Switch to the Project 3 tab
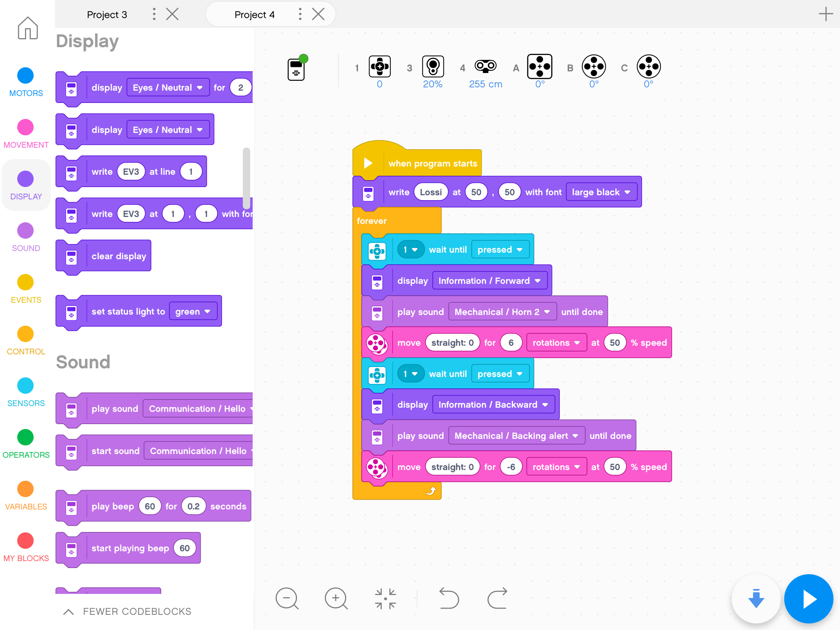 (x=107, y=15)
